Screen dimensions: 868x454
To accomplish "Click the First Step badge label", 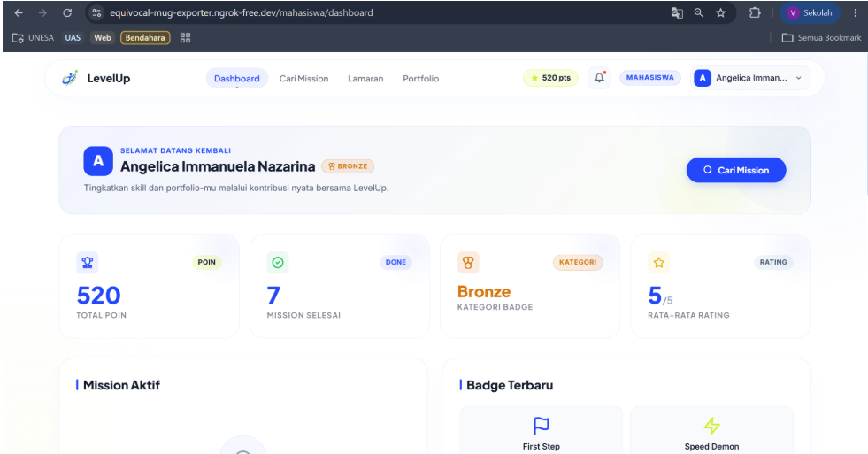I will pyautogui.click(x=541, y=447).
